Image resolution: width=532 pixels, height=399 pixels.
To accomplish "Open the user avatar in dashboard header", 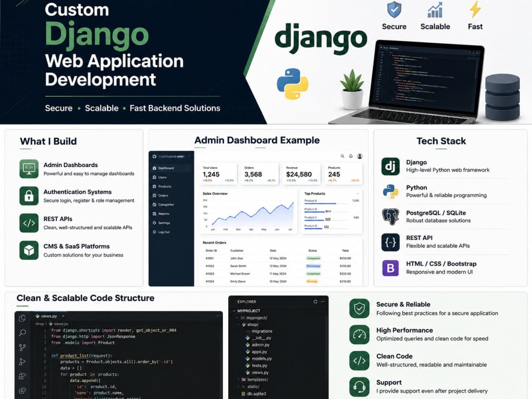I will click(360, 156).
